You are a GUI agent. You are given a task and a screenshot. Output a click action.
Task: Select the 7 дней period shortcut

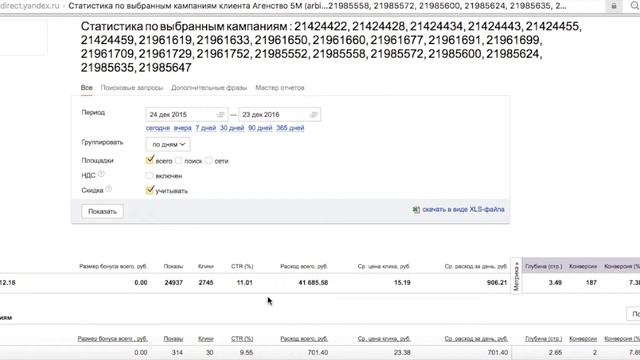click(206, 128)
